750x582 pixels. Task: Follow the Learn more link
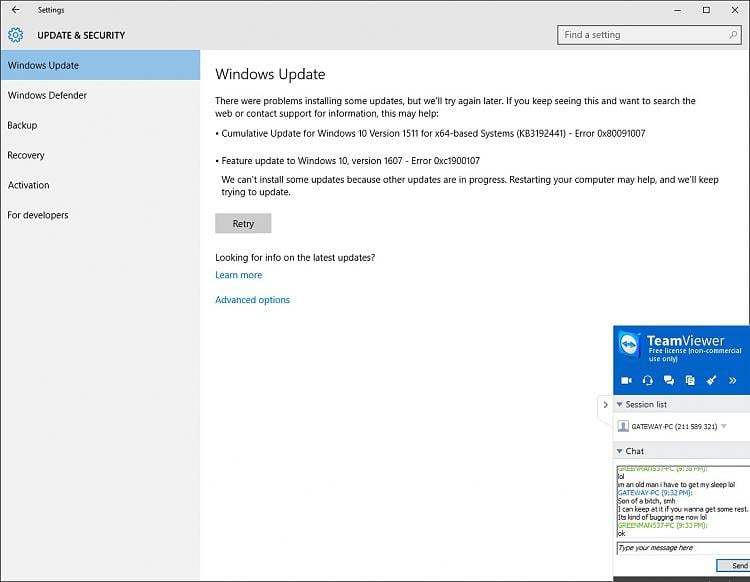[x=239, y=275]
